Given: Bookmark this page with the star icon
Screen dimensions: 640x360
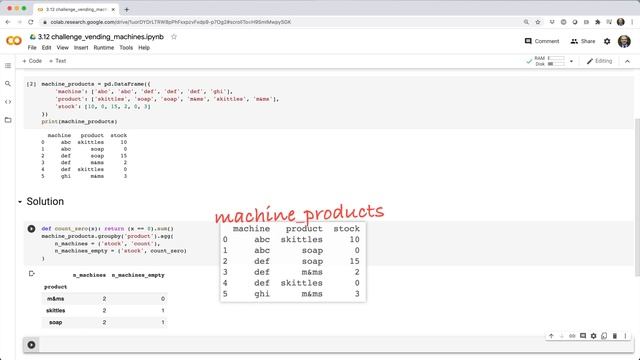Looking at the screenshot, I should point(538,22).
